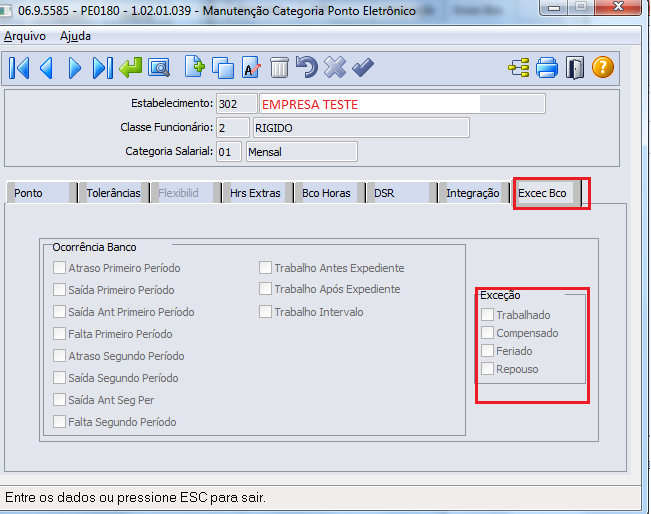651x514 pixels.
Task: Go to the next record
Action: point(75,68)
